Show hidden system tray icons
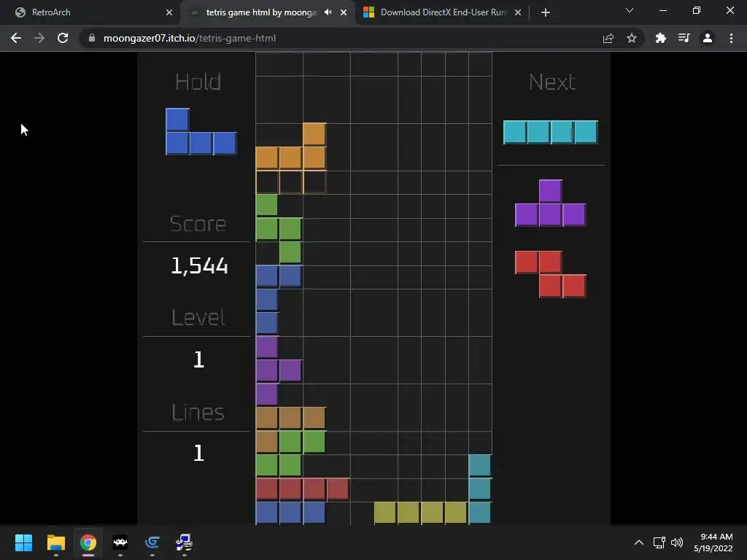 (x=639, y=542)
